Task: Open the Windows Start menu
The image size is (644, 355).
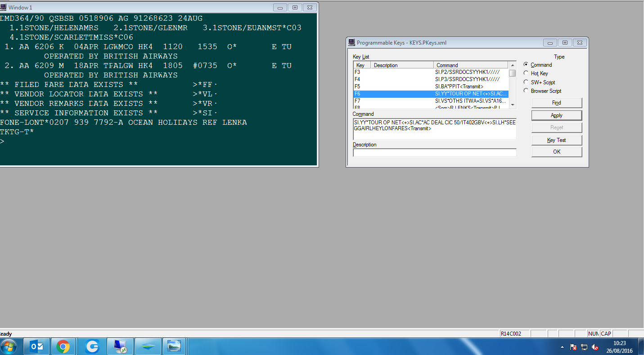Action: point(9,346)
